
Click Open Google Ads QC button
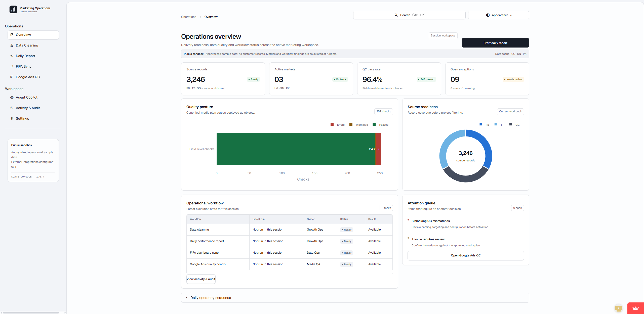coord(466,255)
